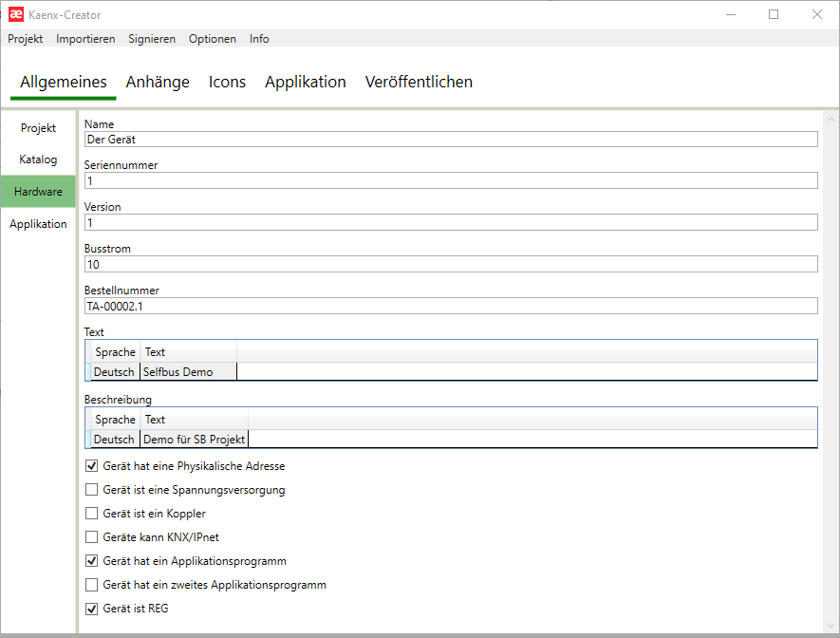Image resolution: width=840 pixels, height=638 pixels.
Task: Enable Gerät ist eine Spannungsversorgung checkbox
Action: (92, 490)
